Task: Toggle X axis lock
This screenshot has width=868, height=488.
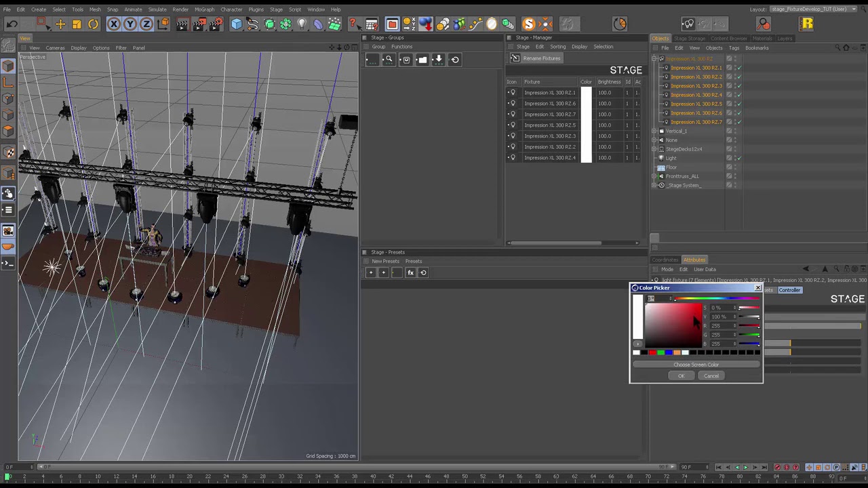Action: (114, 24)
